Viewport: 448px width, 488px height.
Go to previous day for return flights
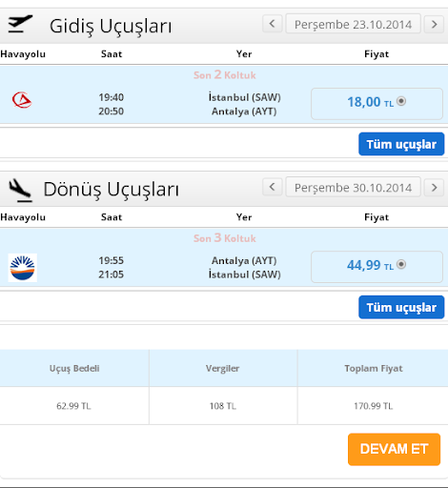pos(273,187)
